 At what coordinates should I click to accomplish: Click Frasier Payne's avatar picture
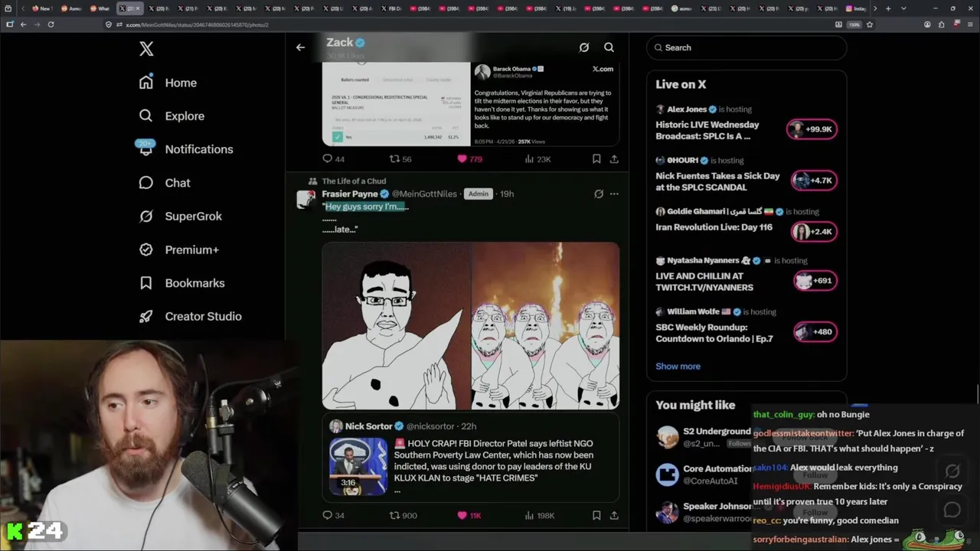point(306,199)
